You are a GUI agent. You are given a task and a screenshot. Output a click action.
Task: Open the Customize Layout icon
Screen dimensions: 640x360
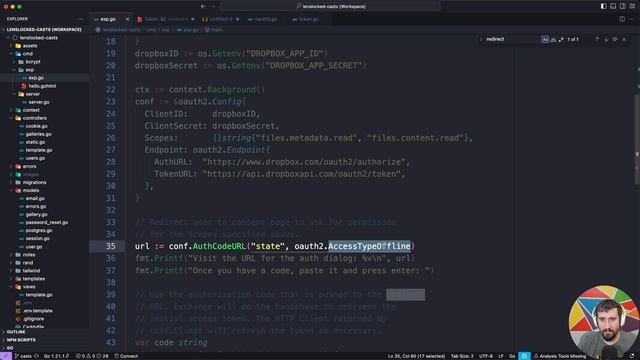coord(632,6)
